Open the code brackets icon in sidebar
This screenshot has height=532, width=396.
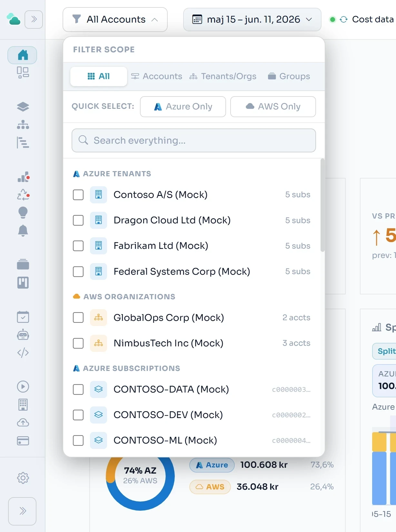tap(23, 353)
